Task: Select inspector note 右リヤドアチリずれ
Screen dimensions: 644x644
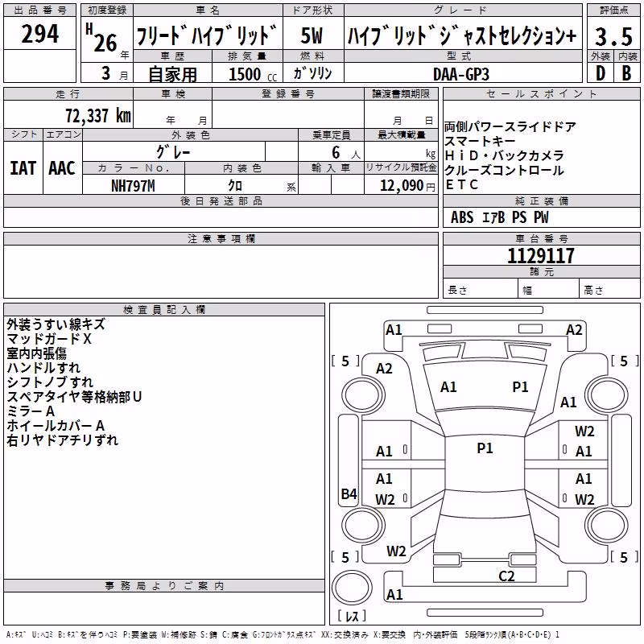Action: [63, 440]
